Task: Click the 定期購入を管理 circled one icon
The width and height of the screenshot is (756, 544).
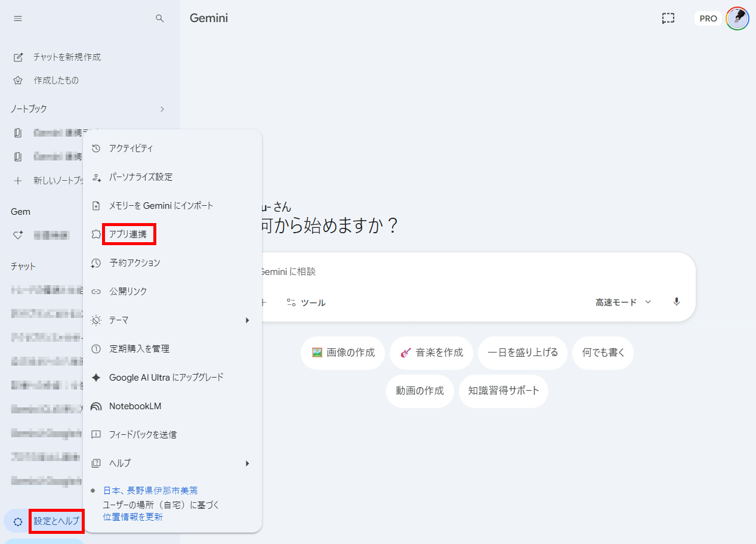Action: pos(96,349)
